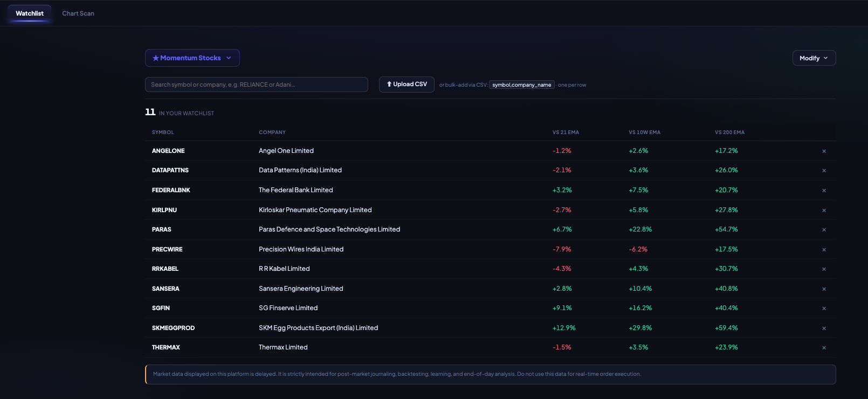Select the ANGELONE symbol
The height and width of the screenshot is (399, 868).
tap(168, 151)
